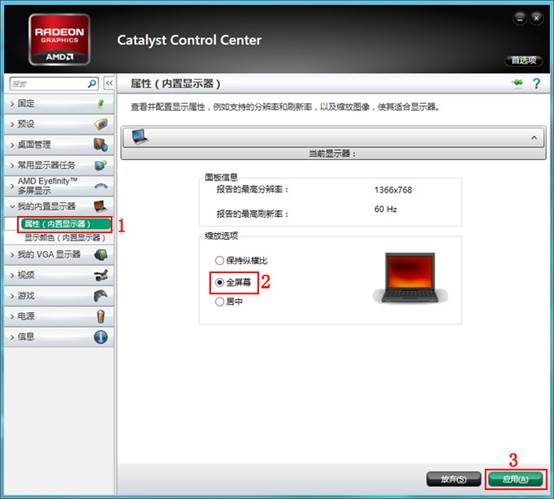Click the laptop preview image in scaling options

coord(410,278)
